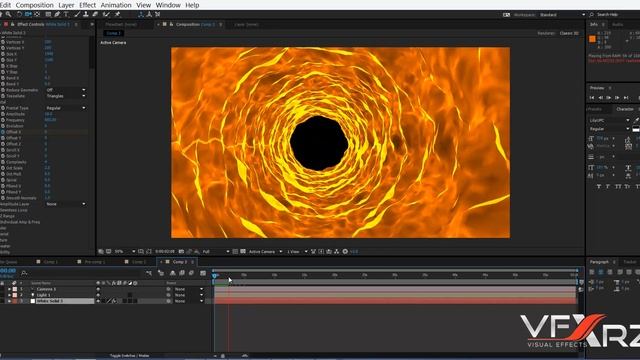Toggle stopwatch for Spiral property
This screenshot has width=640, height=360.
pos(3,180)
